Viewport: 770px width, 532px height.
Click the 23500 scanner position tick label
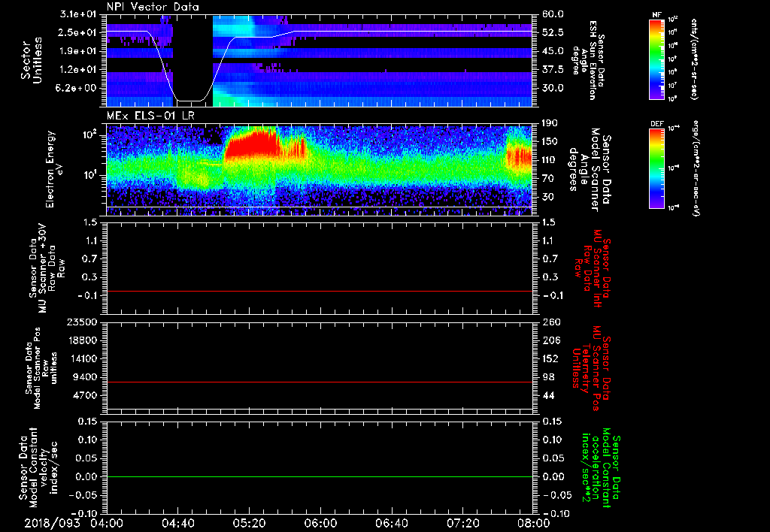81,322
